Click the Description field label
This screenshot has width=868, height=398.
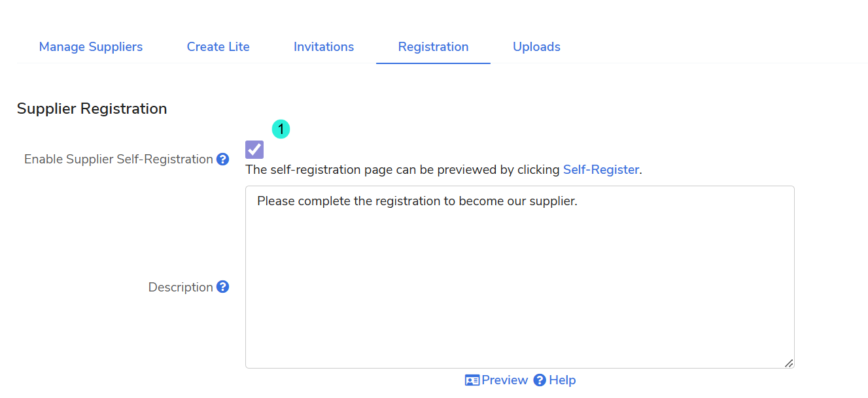coord(181,288)
